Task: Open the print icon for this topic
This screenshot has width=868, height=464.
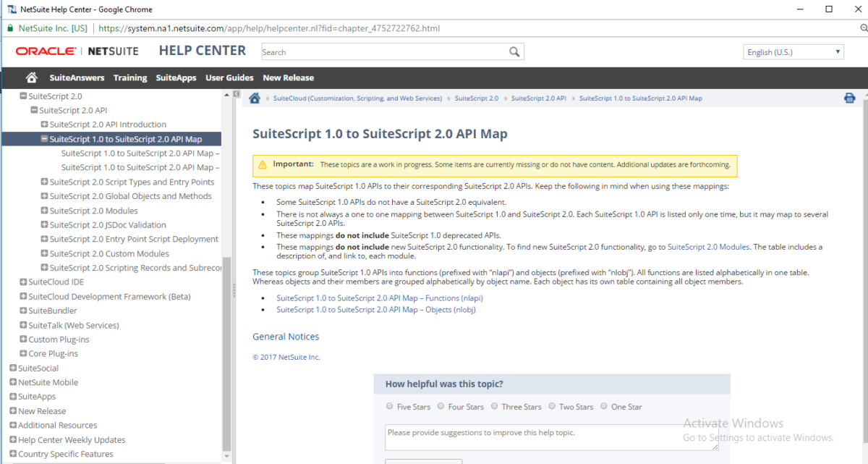Action: click(849, 97)
